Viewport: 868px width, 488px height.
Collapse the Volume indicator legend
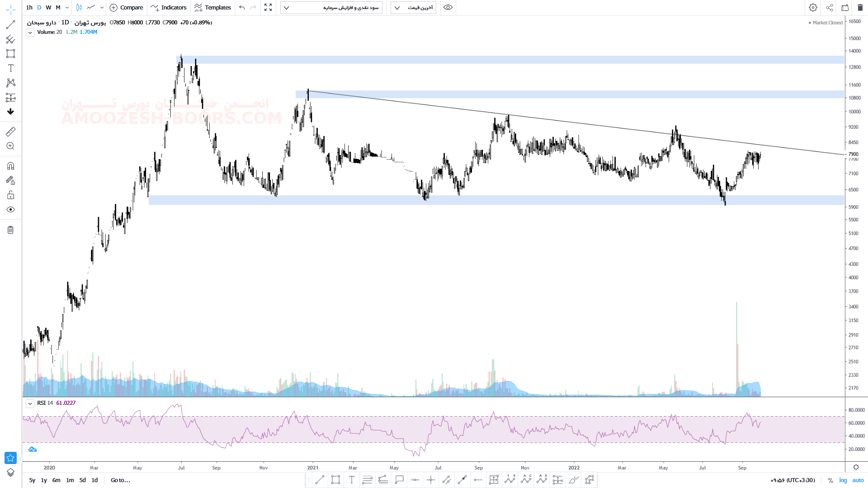coord(30,33)
